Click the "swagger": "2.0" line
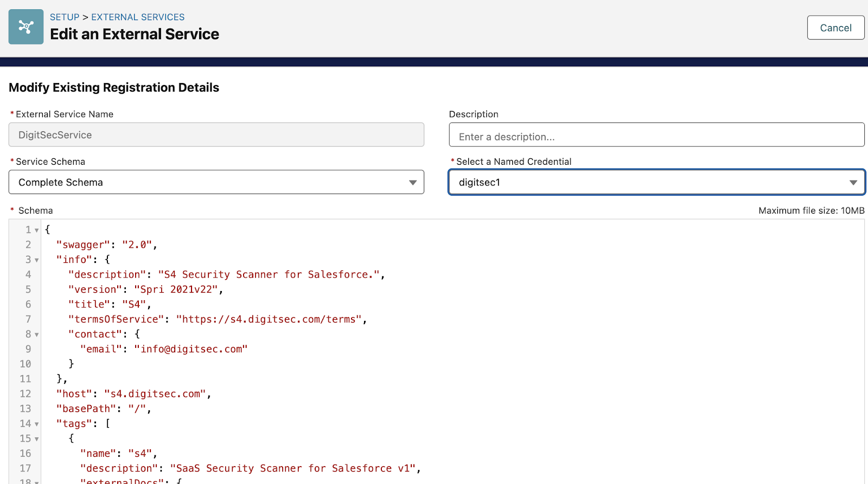868x484 pixels. click(x=106, y=245)
